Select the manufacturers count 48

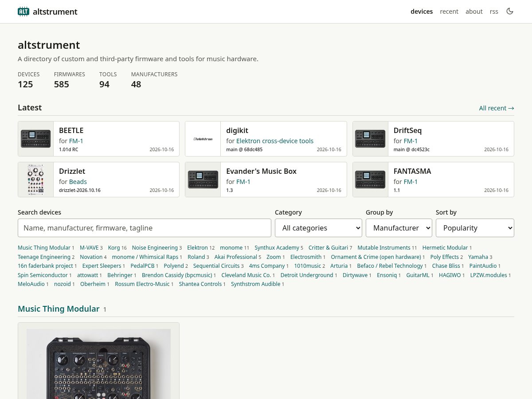point(136,84)
